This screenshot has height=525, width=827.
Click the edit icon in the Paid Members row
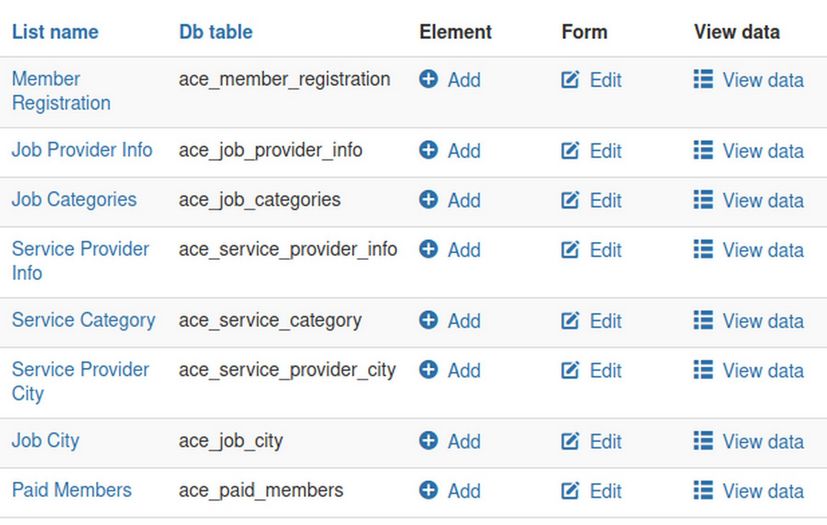(x=571, y=490)
